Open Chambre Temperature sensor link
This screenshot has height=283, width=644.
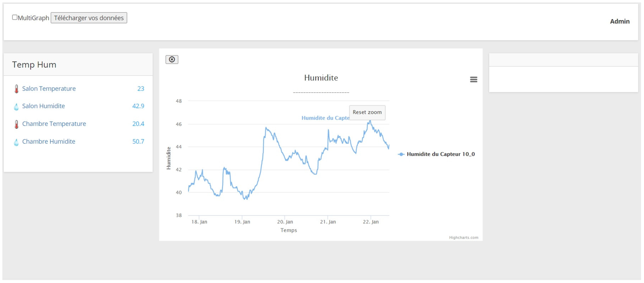(54, 124)
